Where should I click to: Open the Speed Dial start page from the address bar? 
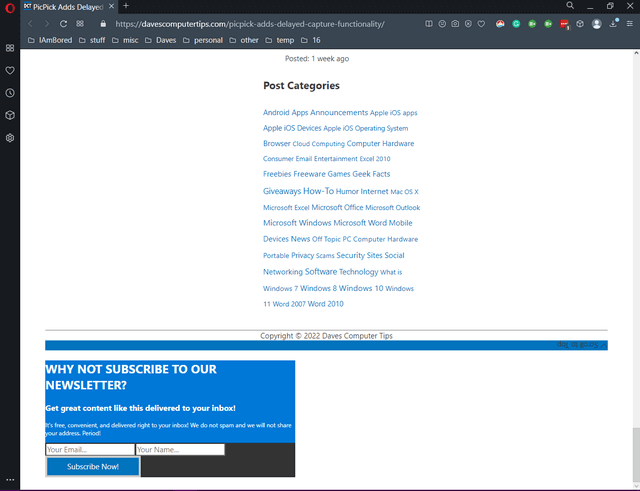click(80, 24)
